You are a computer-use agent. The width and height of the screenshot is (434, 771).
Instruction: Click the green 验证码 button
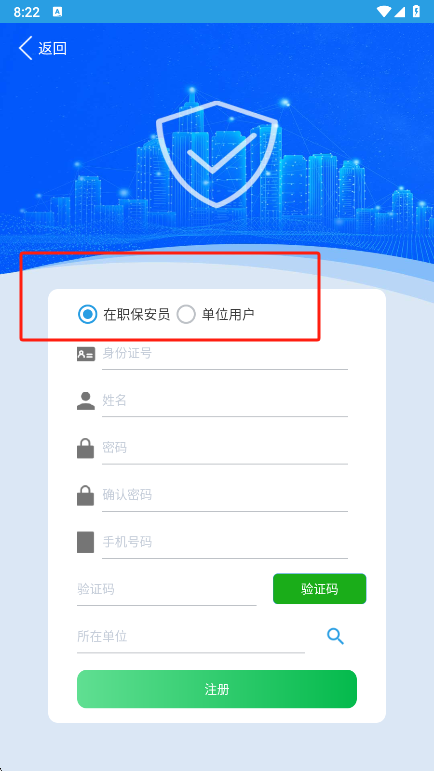(319, 589)
